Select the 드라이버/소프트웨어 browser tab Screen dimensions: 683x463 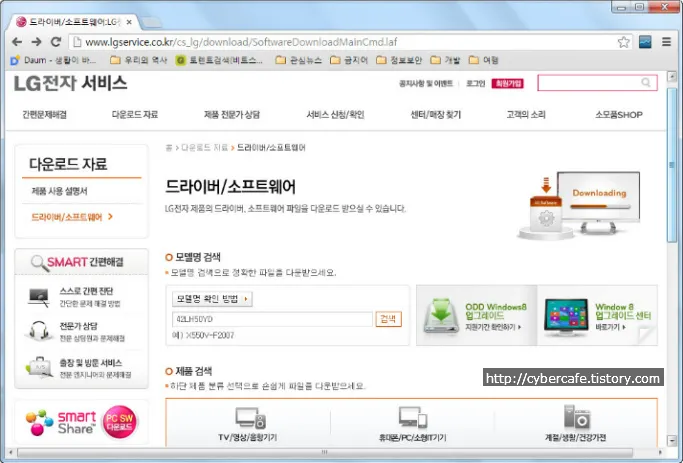(74, 22)
